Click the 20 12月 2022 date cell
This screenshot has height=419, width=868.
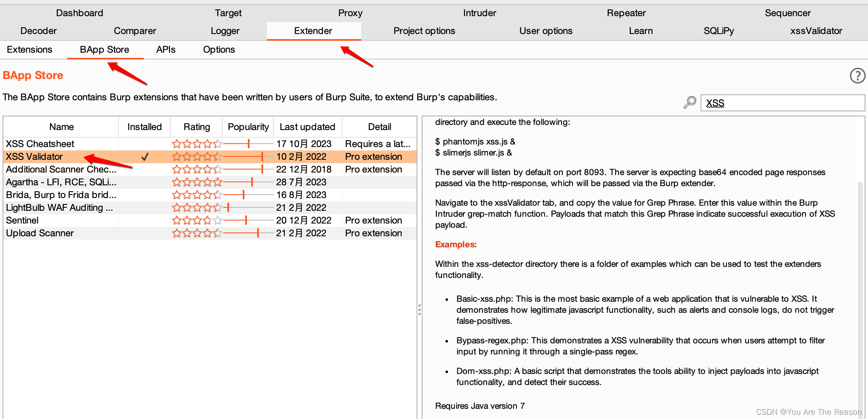coord(304,220)
